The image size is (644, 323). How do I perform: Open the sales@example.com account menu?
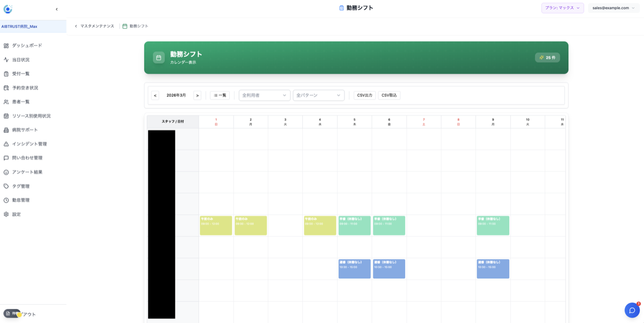click(x=613, y=8)
